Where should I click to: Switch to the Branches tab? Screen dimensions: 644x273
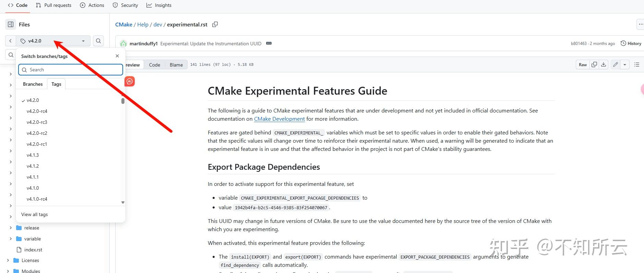pos(33,84)
